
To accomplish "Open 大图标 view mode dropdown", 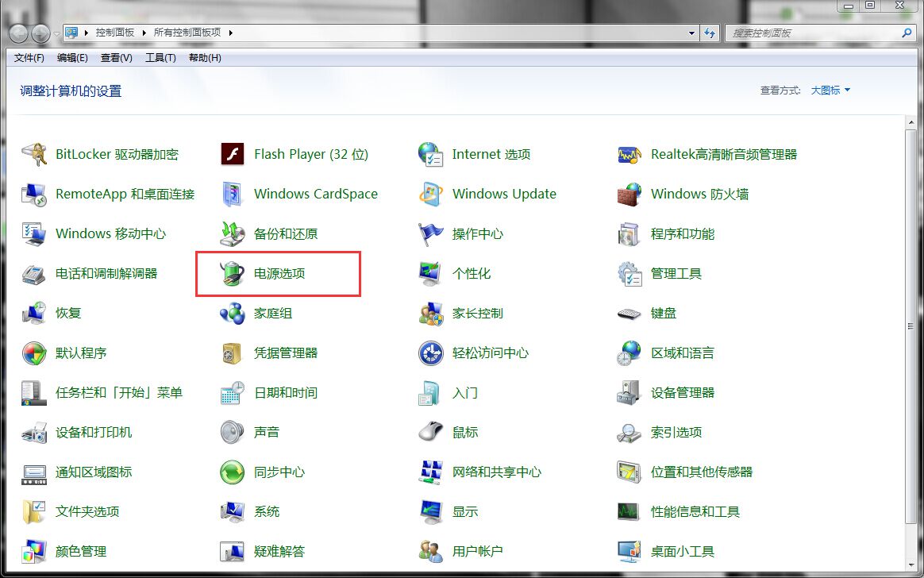I will coord(830,91).
